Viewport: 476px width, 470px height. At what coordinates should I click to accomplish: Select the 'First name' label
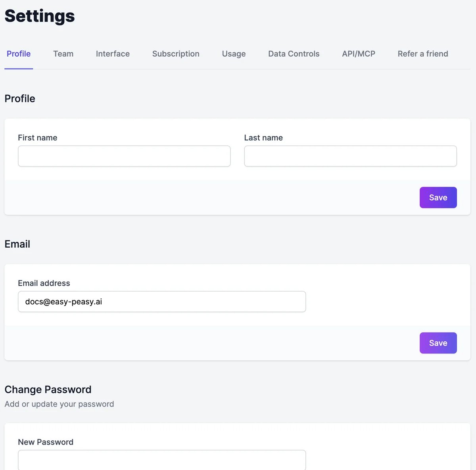click(x=38, y=138)
